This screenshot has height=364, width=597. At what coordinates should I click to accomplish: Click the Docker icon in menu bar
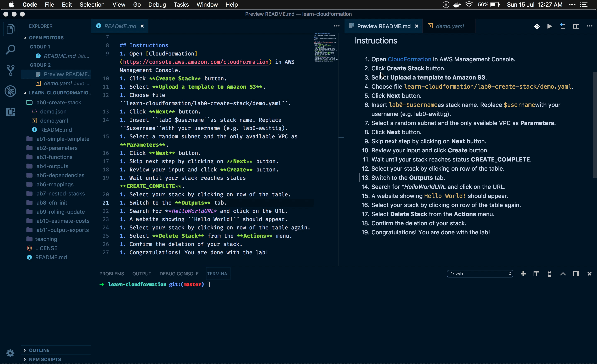pos(457,5)
